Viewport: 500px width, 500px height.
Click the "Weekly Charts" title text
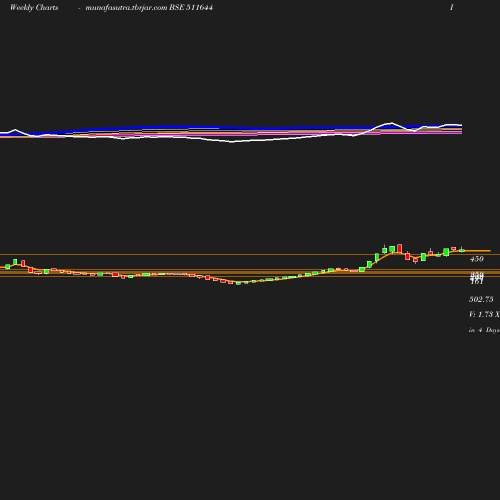tap(34, 8)
